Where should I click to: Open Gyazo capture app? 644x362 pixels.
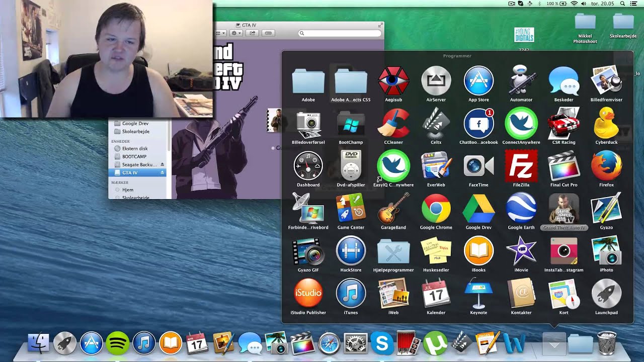click(606, 209)
